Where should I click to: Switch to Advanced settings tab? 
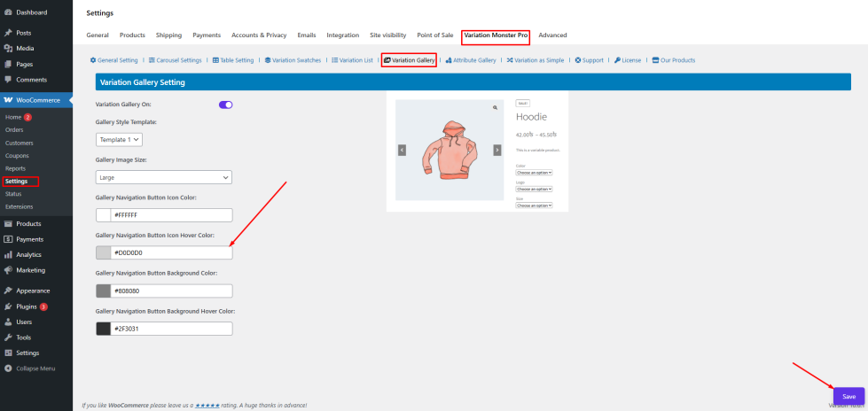click(x=552, y=35)
